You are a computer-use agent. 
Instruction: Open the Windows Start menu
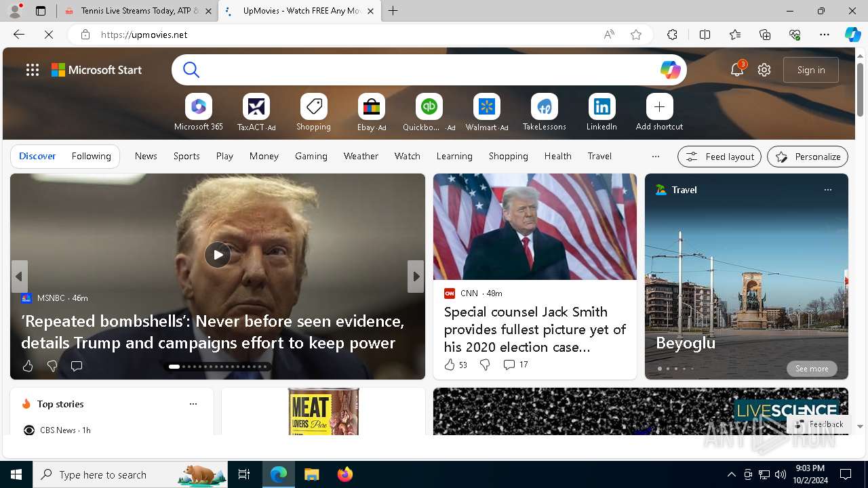tap(16, 474)
